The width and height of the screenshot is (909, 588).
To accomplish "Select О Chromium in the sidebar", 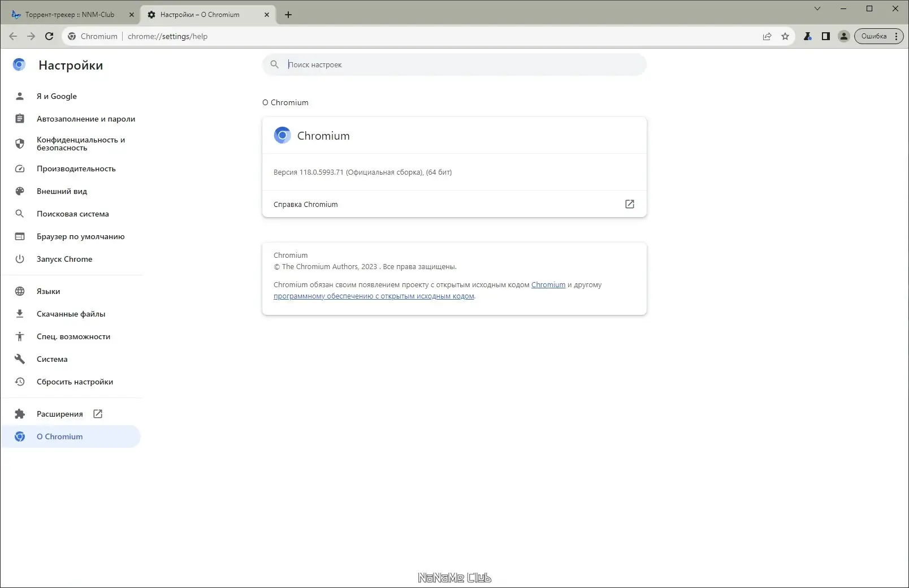I will pyautogui.click(x=71, y=436).
